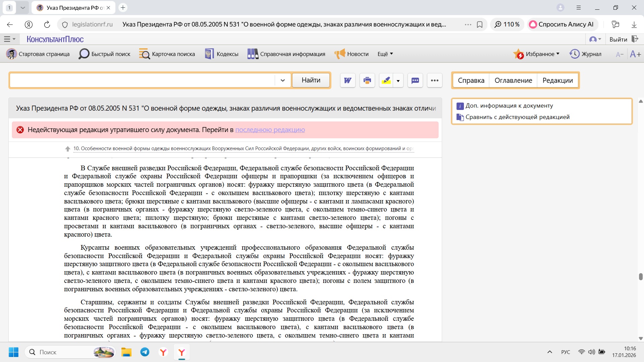
Task: Switch to the Редакции tab
Action: (557, 80)
